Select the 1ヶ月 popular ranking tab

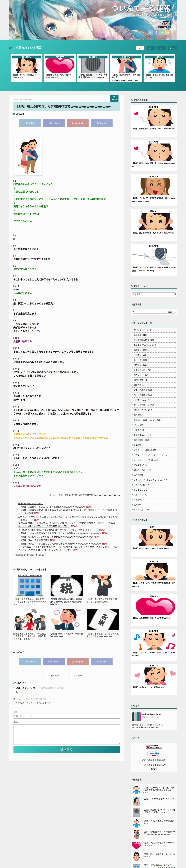pyautogui.click(x=173, y=48)
